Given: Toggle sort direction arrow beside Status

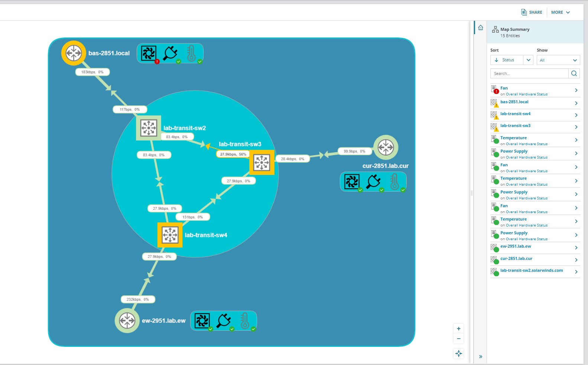Looking at the screenshot, I should 496,60.
